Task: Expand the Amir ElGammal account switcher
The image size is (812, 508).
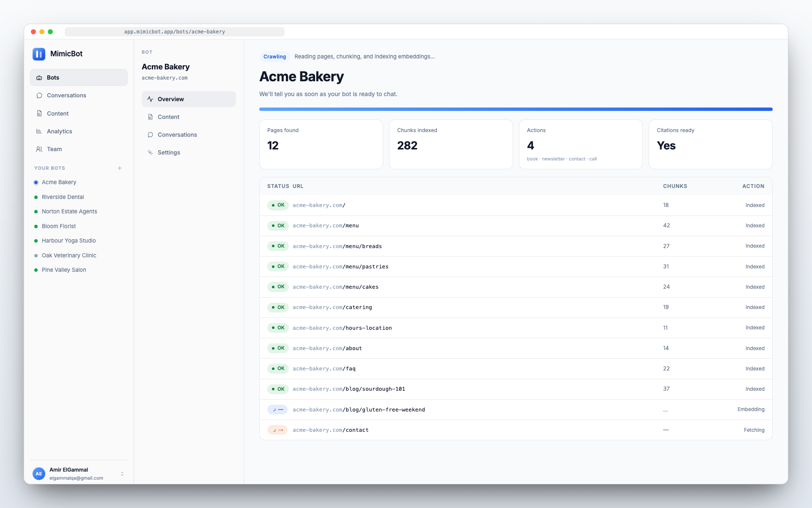Action: tap(122, 474)
